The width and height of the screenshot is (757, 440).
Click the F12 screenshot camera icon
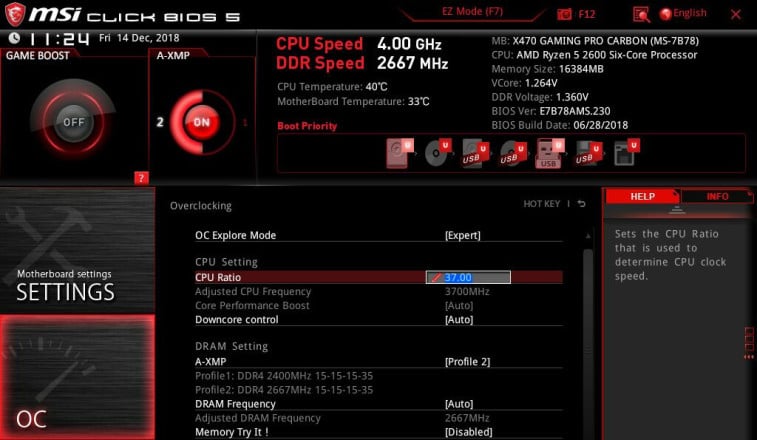[x=564, y=14]
